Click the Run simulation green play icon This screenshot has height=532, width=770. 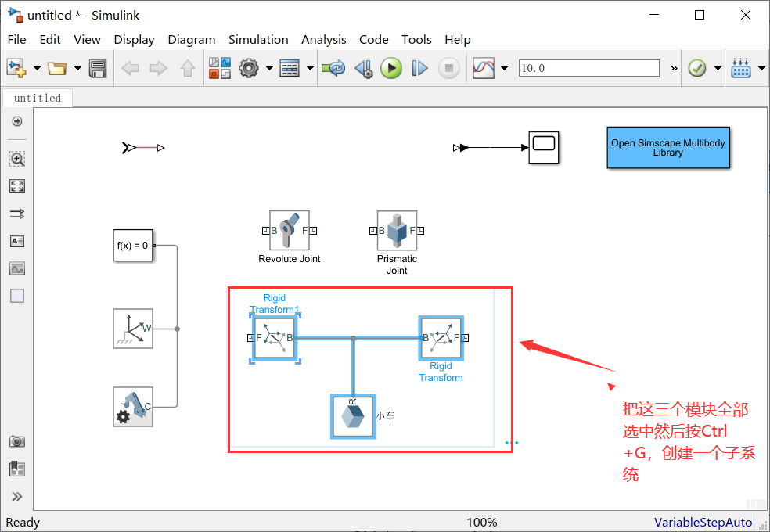tap(390, 68)
